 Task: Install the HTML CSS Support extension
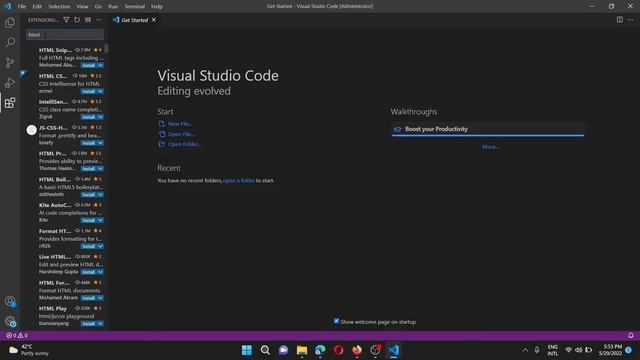(89, 91)
